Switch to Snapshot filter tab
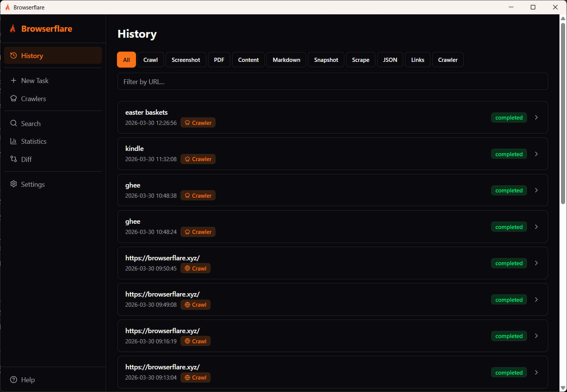This screenshot has height=392, width=567. click(326, 60)
